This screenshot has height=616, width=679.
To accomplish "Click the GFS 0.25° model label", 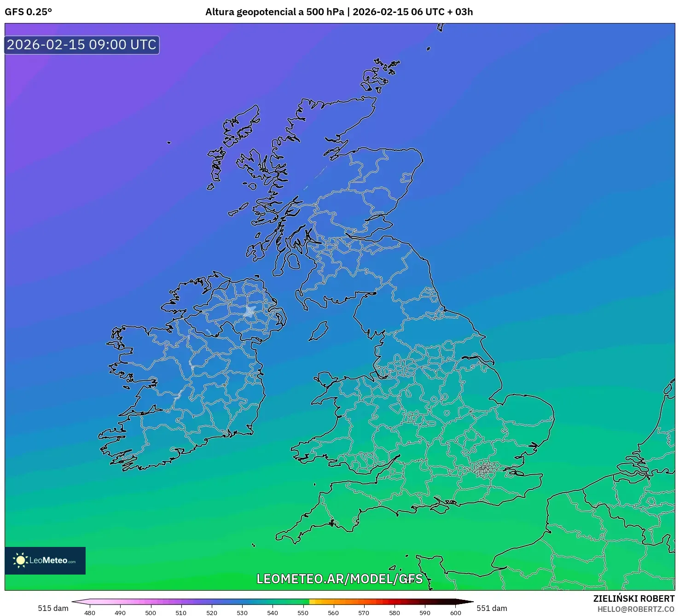I will pos(28,12).
